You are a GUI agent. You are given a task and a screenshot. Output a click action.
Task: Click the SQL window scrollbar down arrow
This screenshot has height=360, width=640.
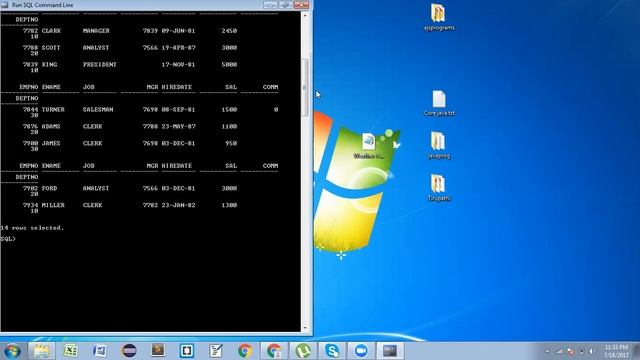304,328
